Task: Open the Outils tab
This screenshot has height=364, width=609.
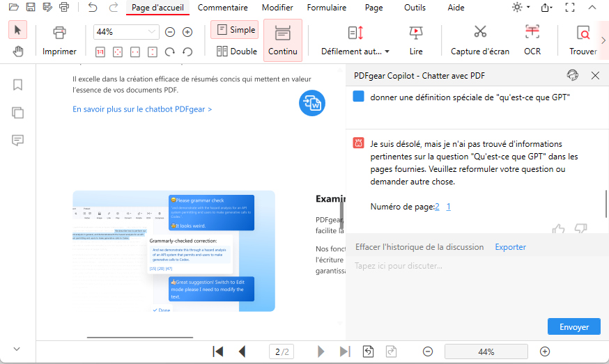Action: coord(415,8)
